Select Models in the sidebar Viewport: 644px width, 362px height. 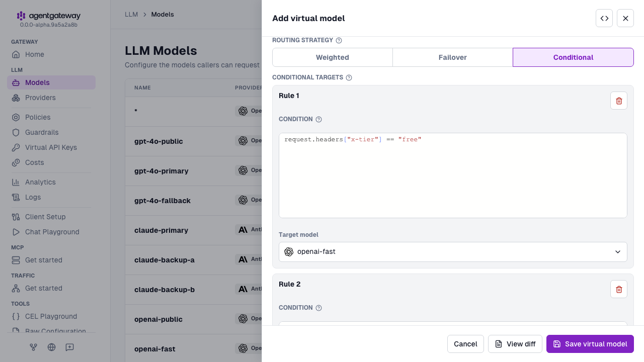coord(51,82)
